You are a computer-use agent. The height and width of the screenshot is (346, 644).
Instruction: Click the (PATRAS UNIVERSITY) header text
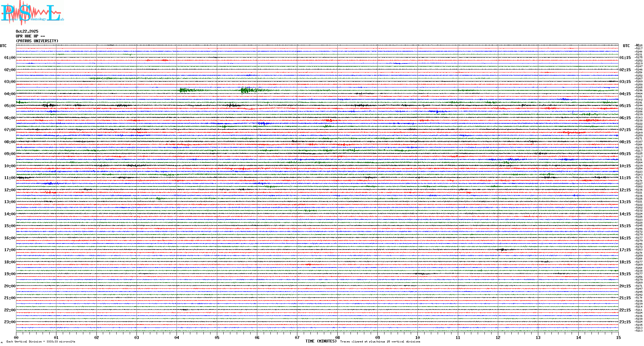pos(37,41)
